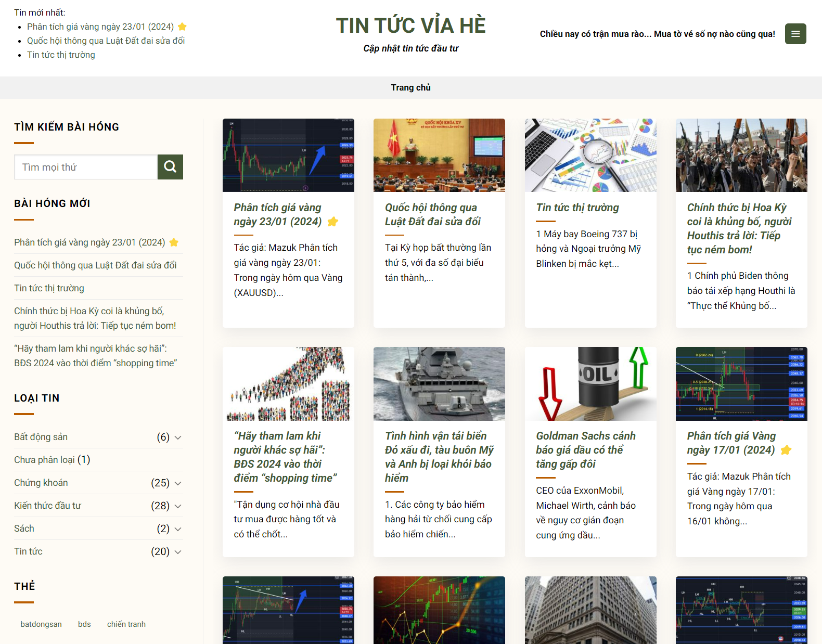Click the TIN TỨC VỈA HÈ site title
The image size is (822, 644).
(410, 25)
